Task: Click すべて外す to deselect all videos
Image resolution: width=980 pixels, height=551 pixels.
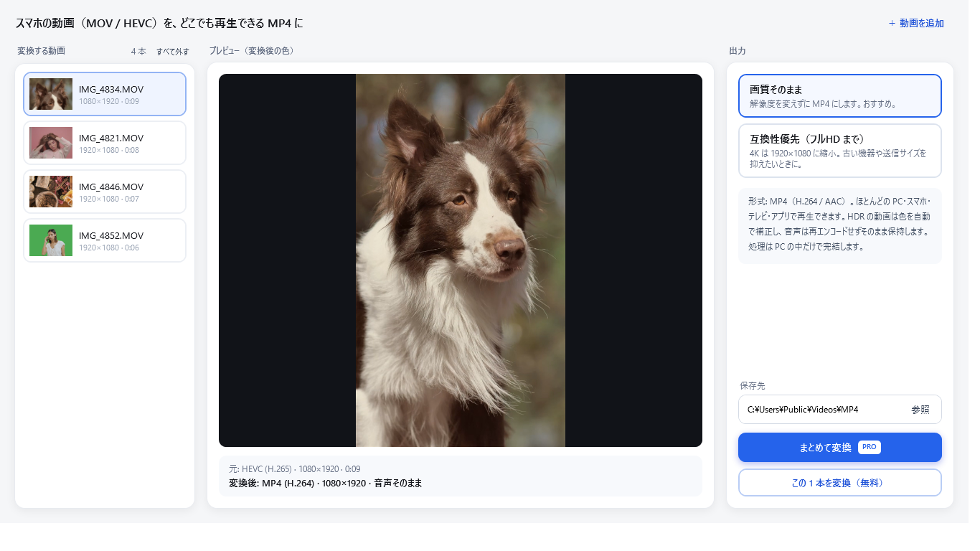Action: point(173,52)
